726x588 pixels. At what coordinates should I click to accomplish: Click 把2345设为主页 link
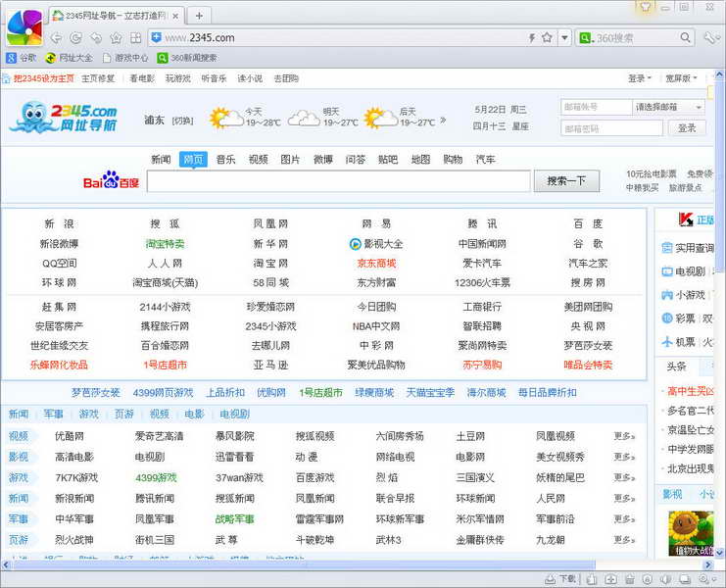tap(43, 78)
